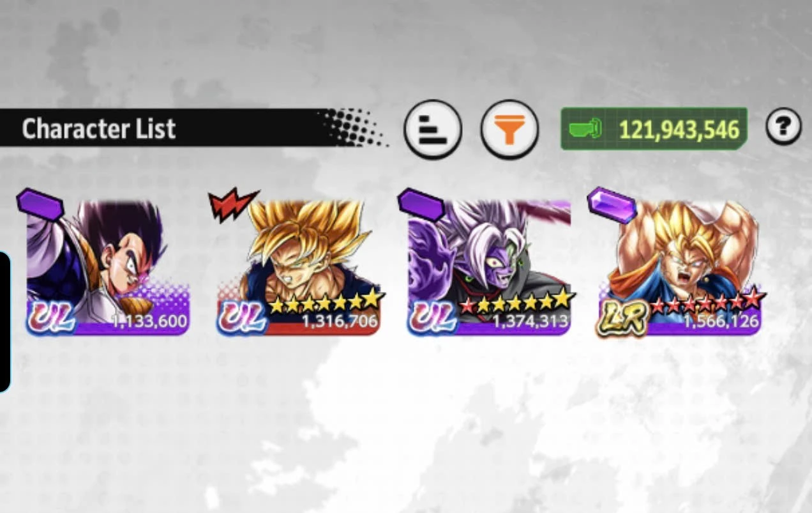
Task: Tap the purple element badge on Vegeta
Action: click(x=40, y=204)
